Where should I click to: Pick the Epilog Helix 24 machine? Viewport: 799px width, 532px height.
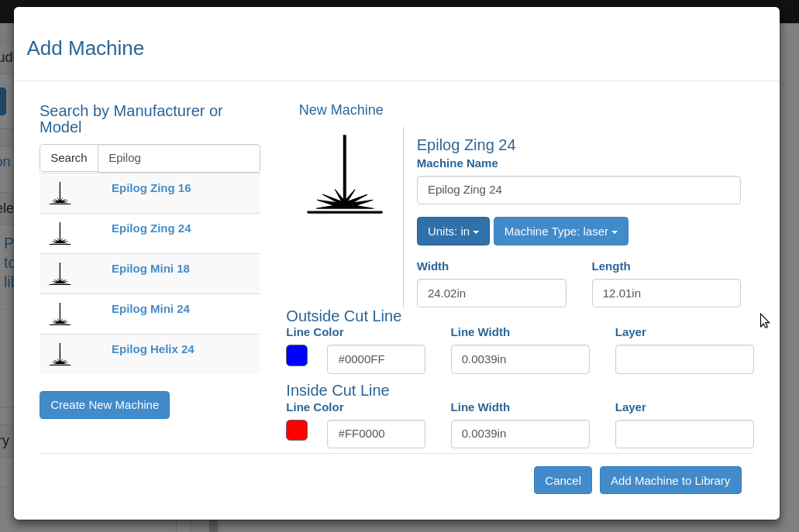(153, 349)
